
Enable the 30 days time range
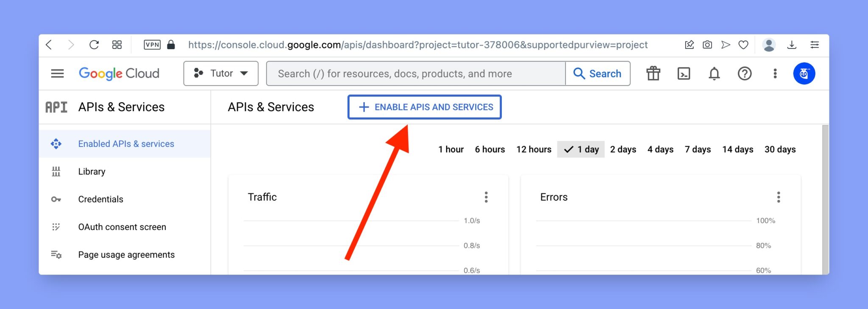coord(779,149)
